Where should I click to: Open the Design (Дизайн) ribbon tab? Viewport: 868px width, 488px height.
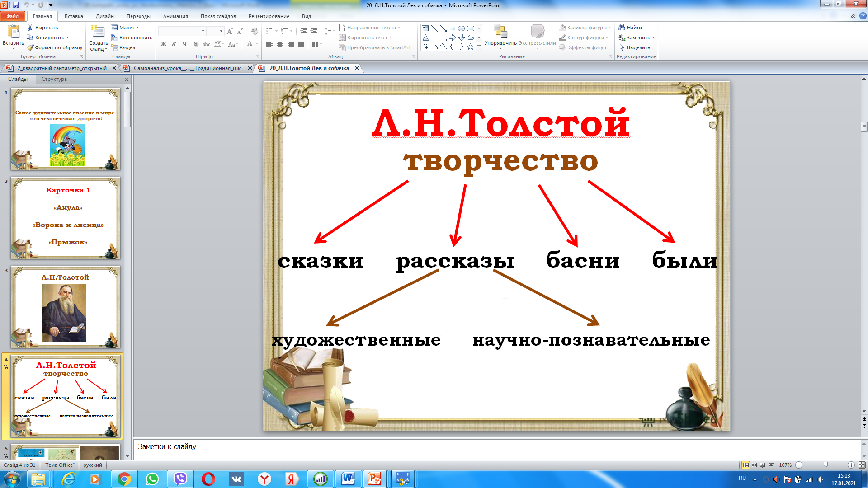(x=104, y=16)
